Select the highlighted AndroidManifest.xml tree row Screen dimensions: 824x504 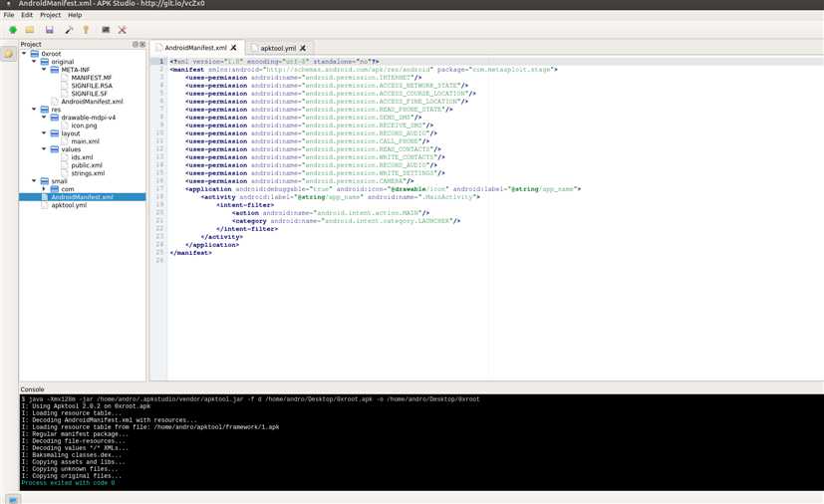pos(83,197)
